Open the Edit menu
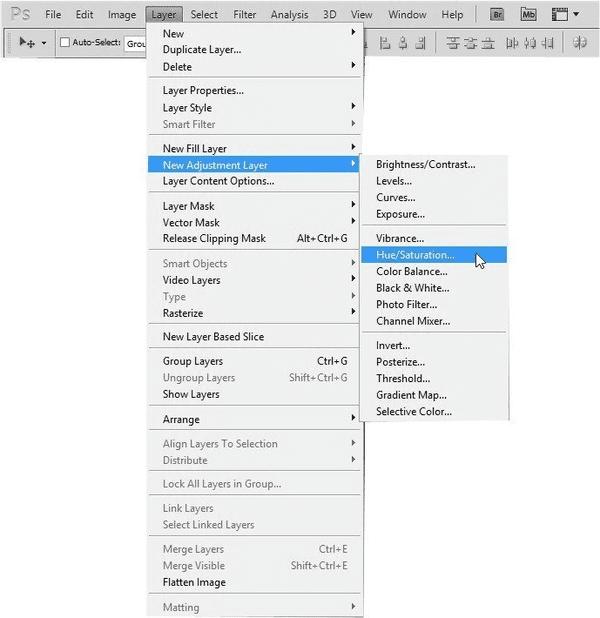 [x=84, y=15]
